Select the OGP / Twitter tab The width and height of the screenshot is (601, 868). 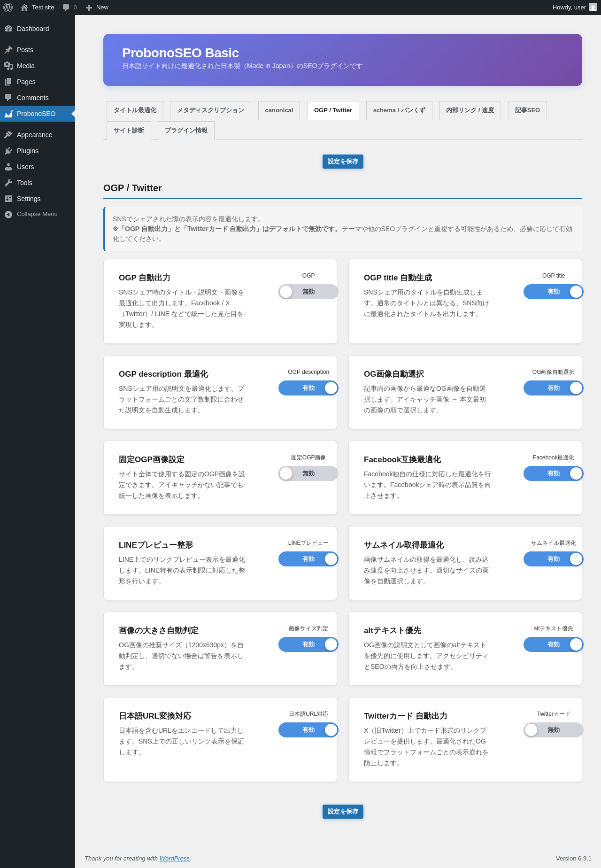[333, 110]
